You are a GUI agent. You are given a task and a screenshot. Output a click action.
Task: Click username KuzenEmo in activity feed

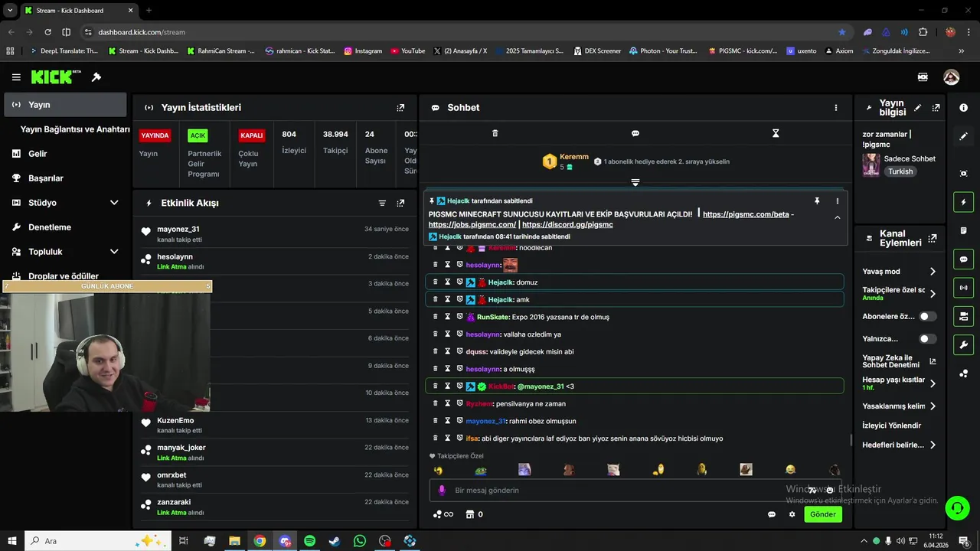175,420
